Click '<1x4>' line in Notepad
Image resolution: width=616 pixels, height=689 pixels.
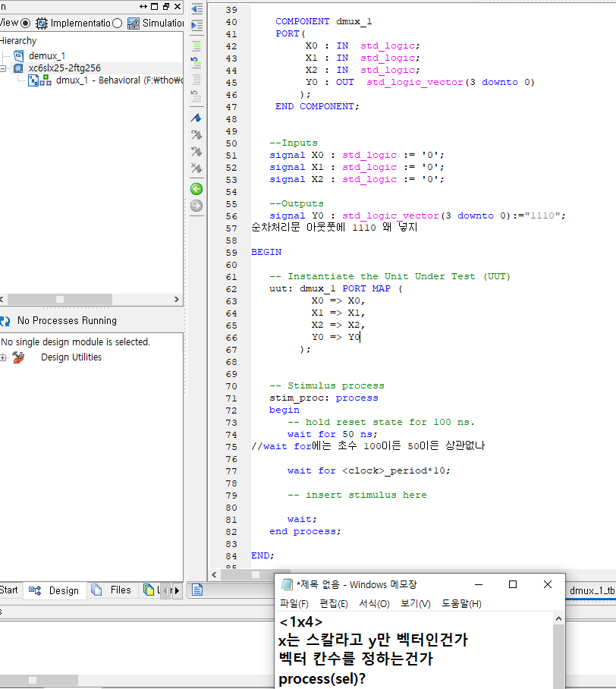tap(301, 622)
